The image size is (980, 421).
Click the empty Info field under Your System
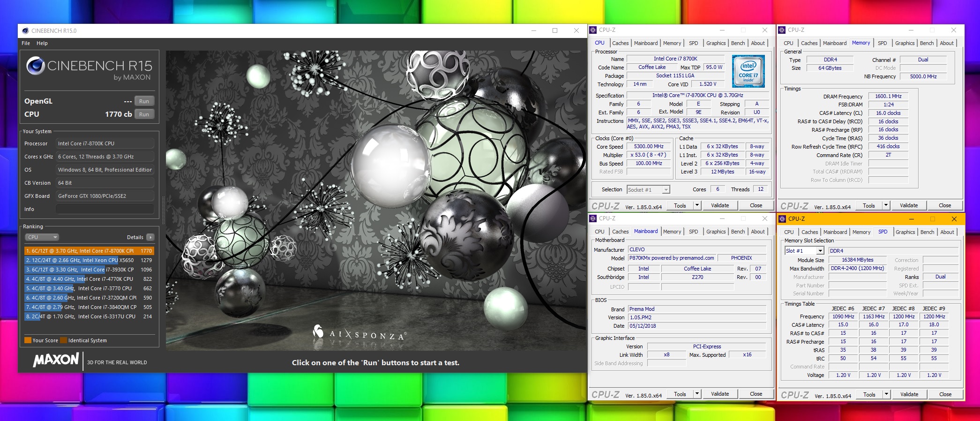105,209
